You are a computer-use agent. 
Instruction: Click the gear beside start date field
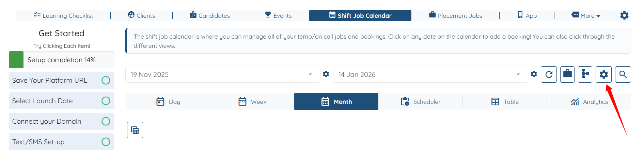click(326, 74)
